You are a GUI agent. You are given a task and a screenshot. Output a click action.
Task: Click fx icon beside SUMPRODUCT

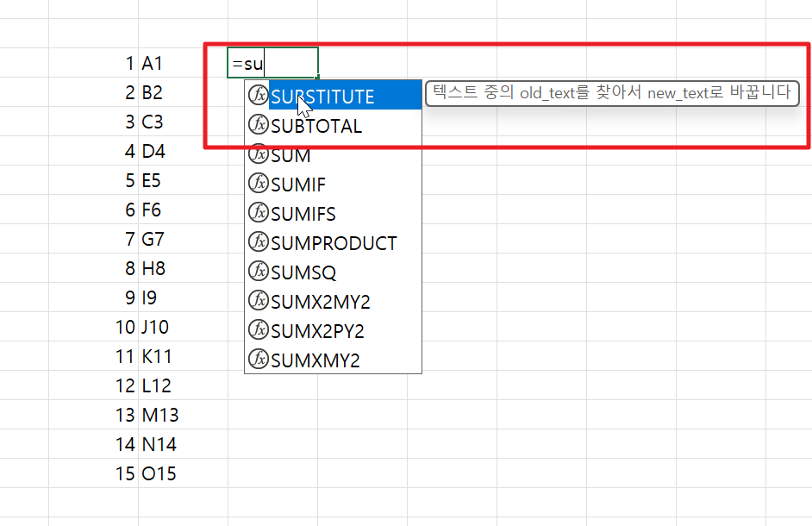coord(258,242)
